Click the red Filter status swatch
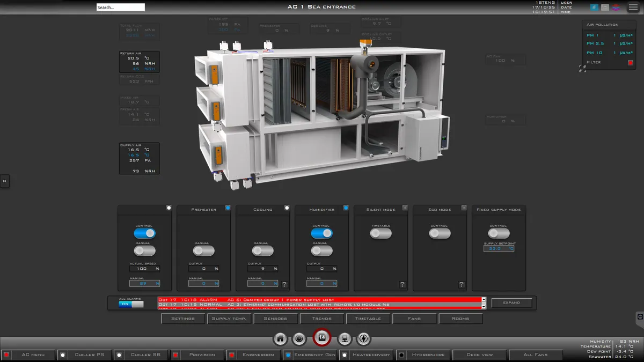This screenshot has width=644, height=362. pyautogui.click(x=631, y=62)
